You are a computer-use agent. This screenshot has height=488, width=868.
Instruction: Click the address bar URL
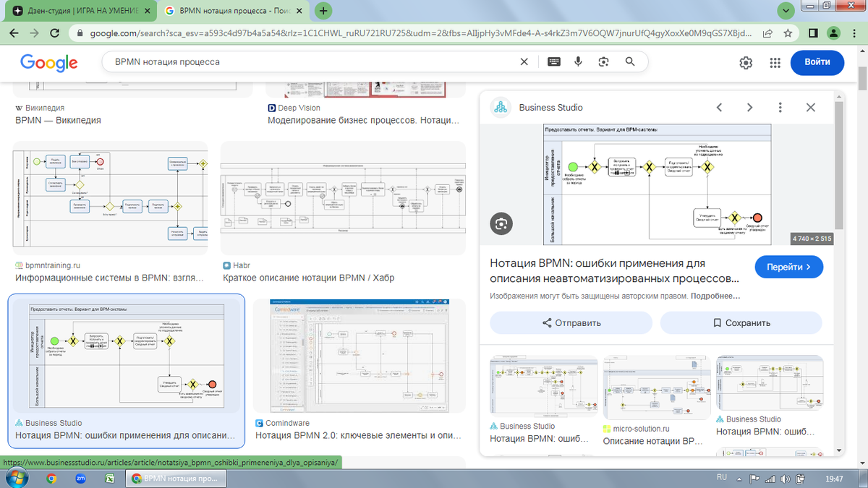[x=420, y=33]
